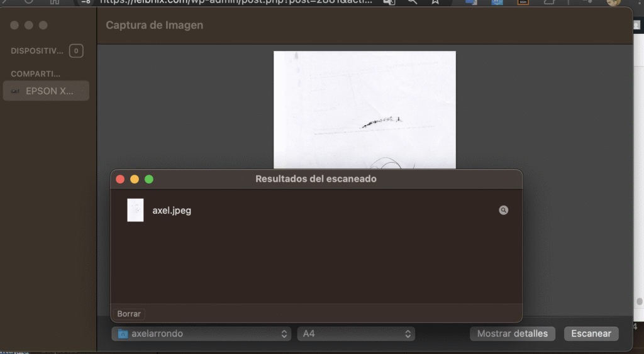The image size is (644, 354).
Task: Click the magnifier icon next to axel.jpeg
Action: (x=503, y=210)
